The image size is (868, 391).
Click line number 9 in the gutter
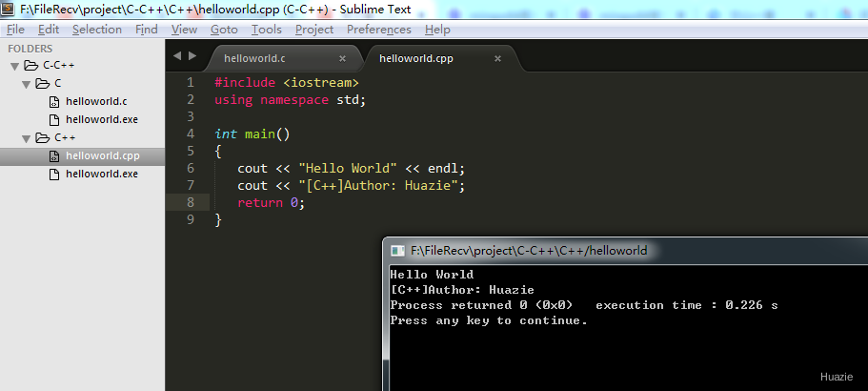tap(191, 220)
